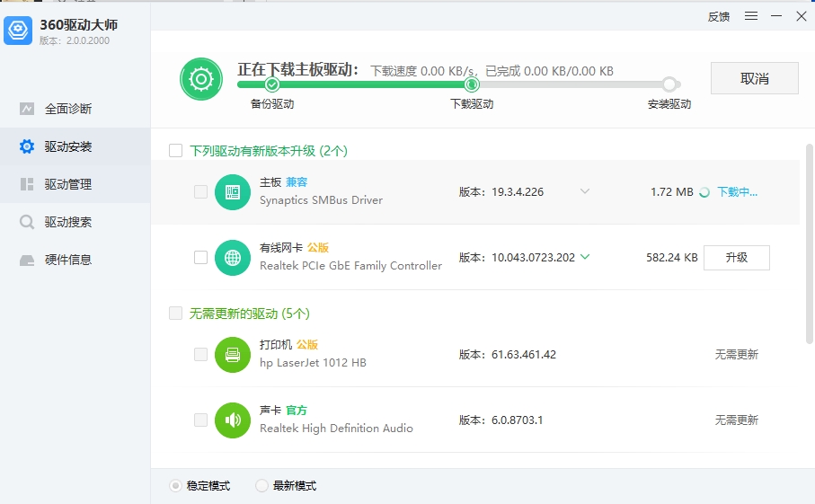Click the 582.24 KB size text
The height and width of the screenshot is (504, 815).
coord(671,258)
